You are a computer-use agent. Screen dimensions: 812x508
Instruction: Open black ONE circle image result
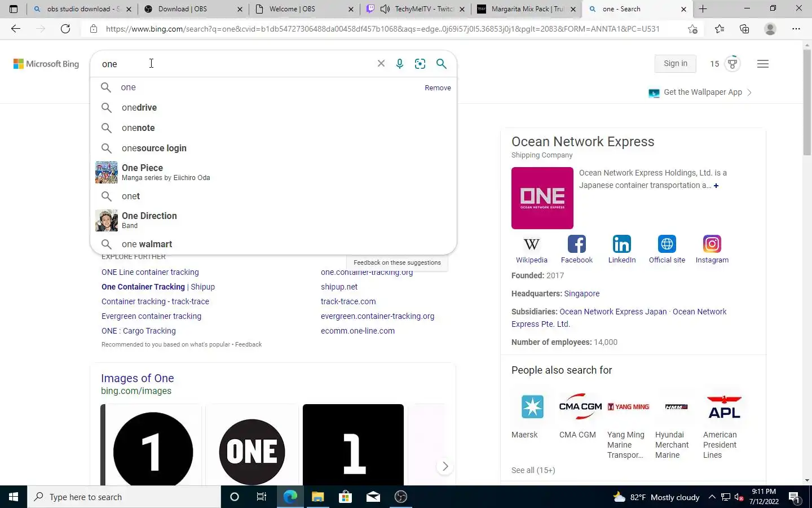[251, 445]
